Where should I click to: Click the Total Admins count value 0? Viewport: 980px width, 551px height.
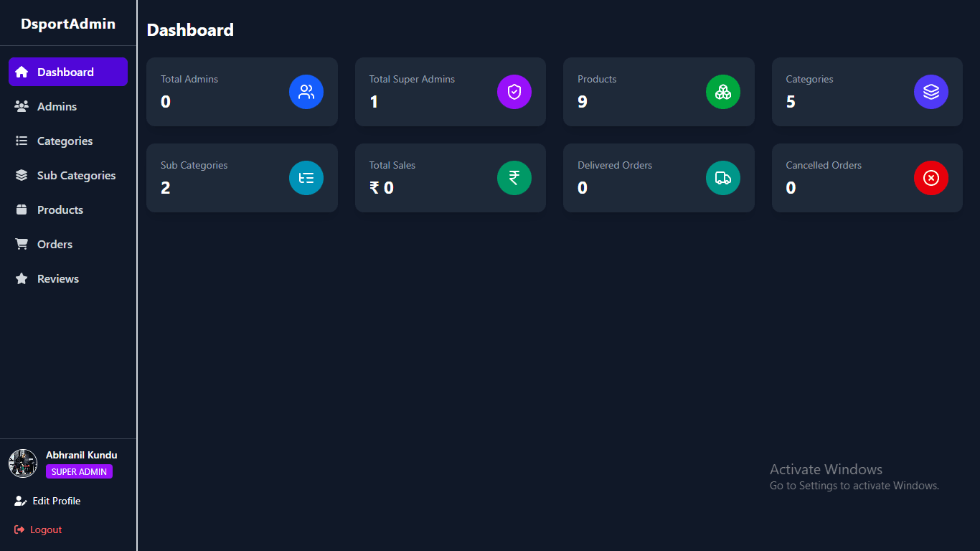point(166,102)
